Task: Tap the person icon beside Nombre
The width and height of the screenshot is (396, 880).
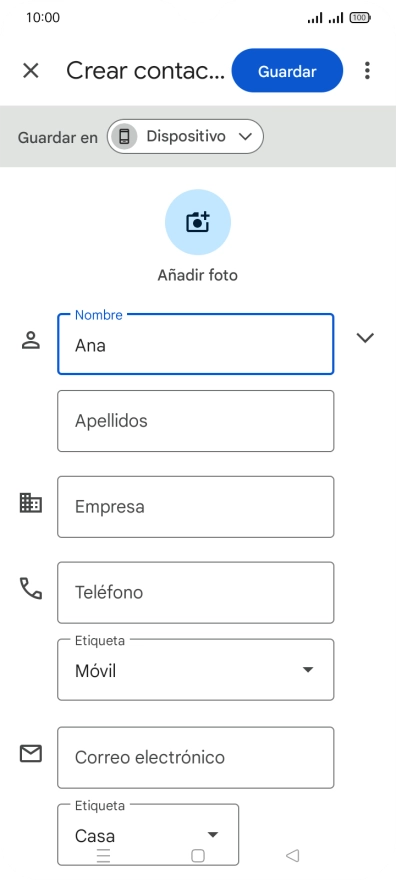Action: [31, 340]
